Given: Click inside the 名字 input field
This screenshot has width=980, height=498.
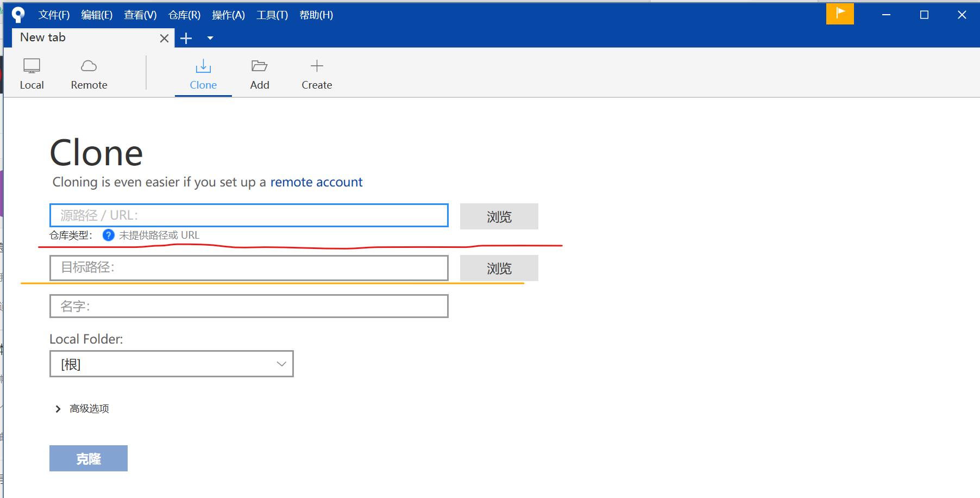Looking at the screenshot, I should click(248, 306).
